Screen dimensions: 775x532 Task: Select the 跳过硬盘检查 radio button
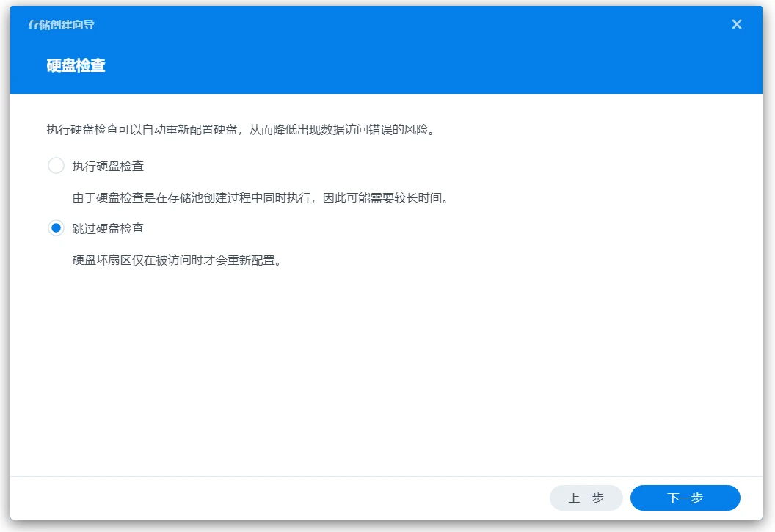pyautogui.click(x=56, y=228)
